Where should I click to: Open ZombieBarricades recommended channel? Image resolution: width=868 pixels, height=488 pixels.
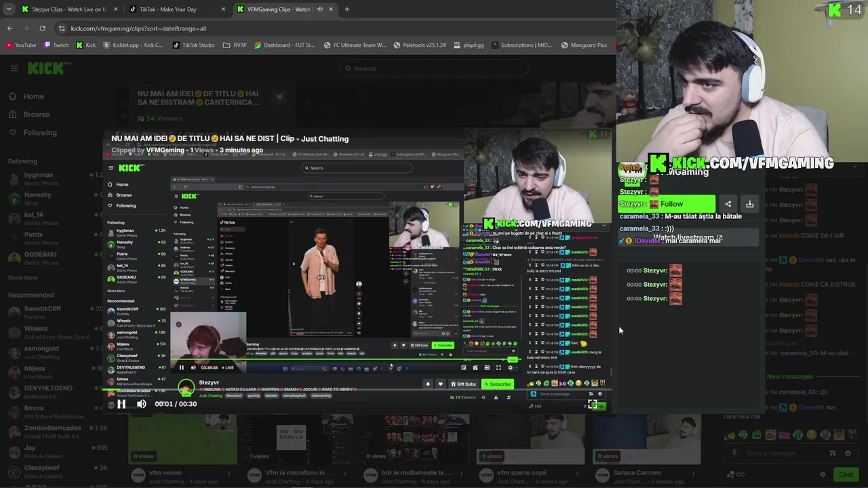pyautogui.click(x=54, y=432)
